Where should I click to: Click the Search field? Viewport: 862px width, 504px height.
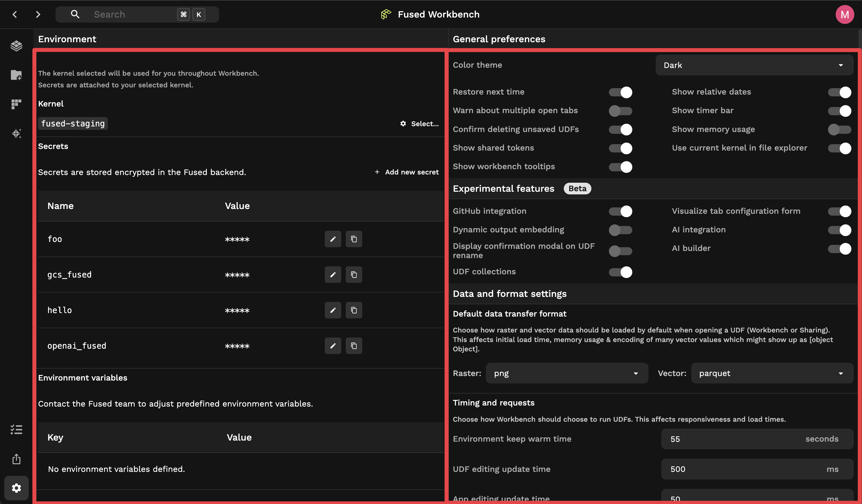[137, 14]
